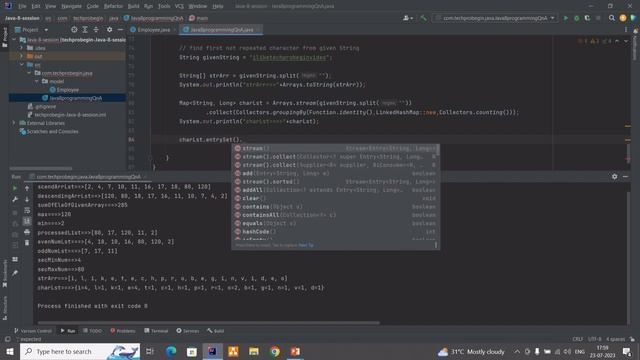
Task: Open the Build menu
Action: (x=133, y=6)
